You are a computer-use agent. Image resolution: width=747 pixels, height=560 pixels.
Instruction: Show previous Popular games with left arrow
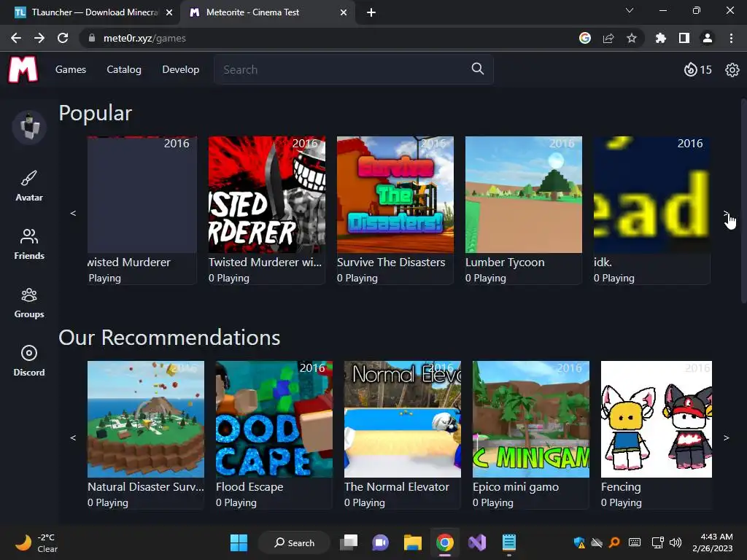click(73, 213)
